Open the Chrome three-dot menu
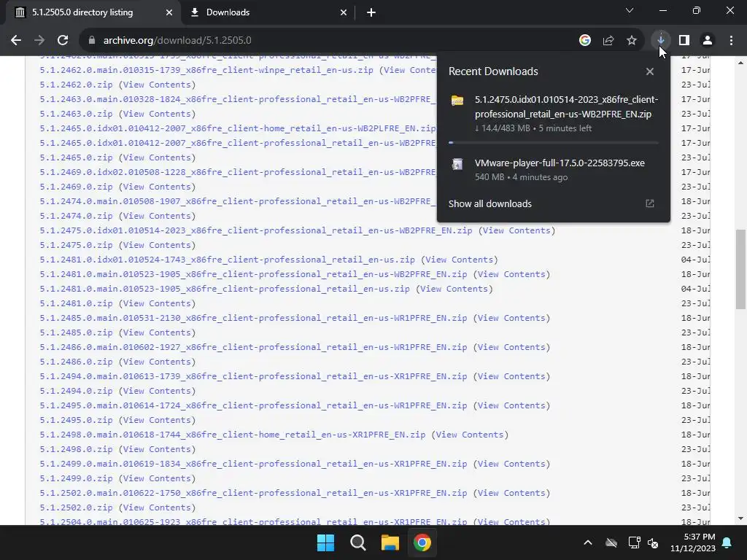Viewport: 747px width, 560px height. [x=731, y=41]
